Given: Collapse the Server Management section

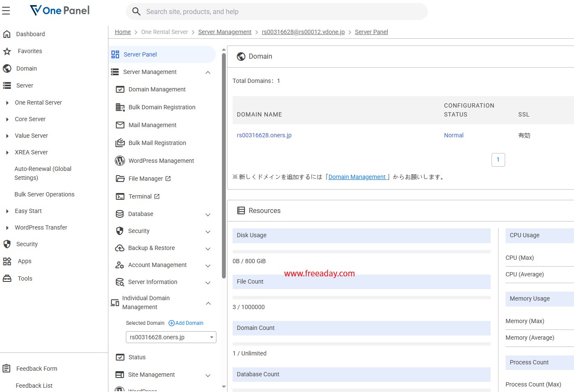Looking at the screenshot, I should [208, 72].
